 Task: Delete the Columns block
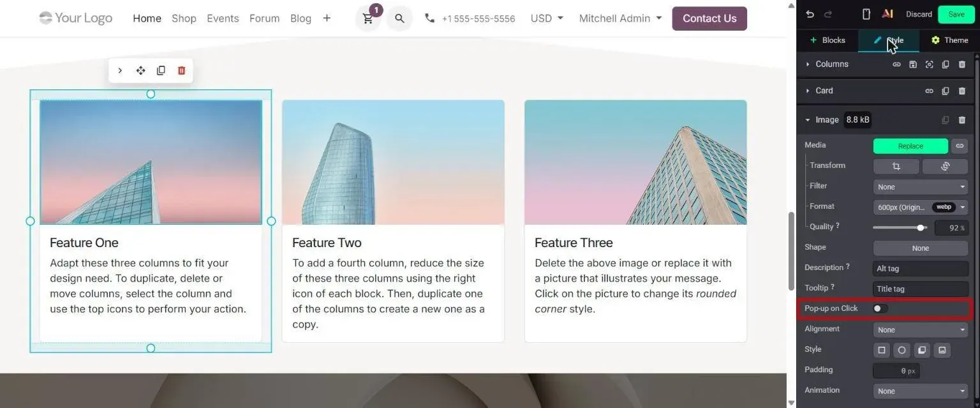[x=962, y=64]
